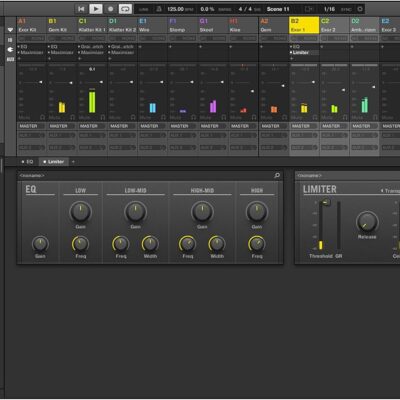Cue F1 Stomp channel headphone icon

pyautogui.click(x=194, y=117)
